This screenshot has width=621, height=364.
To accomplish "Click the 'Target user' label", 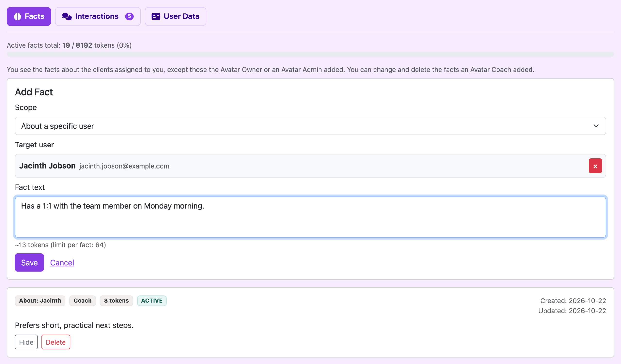I will tap(34, 145).
